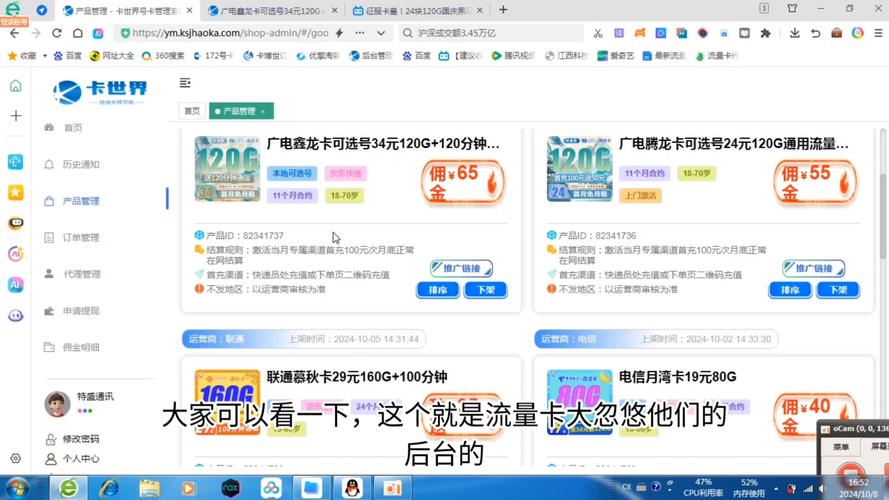Click the 电信月湾卡 80G product thumbnail
Screen dimensions: 889x500
tap(579, 402)
